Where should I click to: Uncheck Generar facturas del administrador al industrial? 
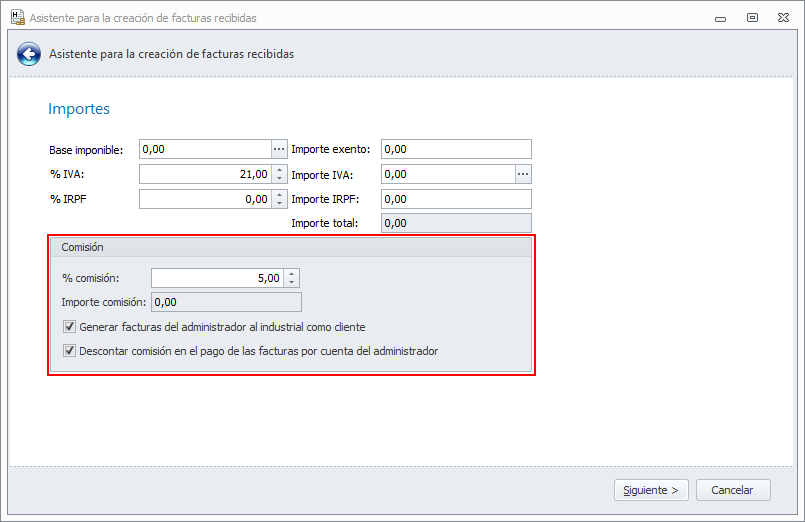tap(69, 327)
